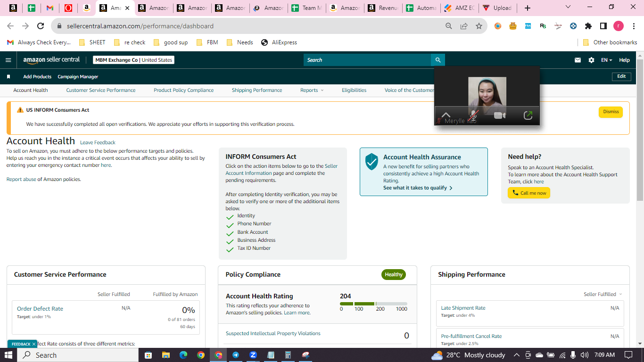Click the Edit button in the header
The height and width of the screenshot is (362, 644).
coord(621,76)
